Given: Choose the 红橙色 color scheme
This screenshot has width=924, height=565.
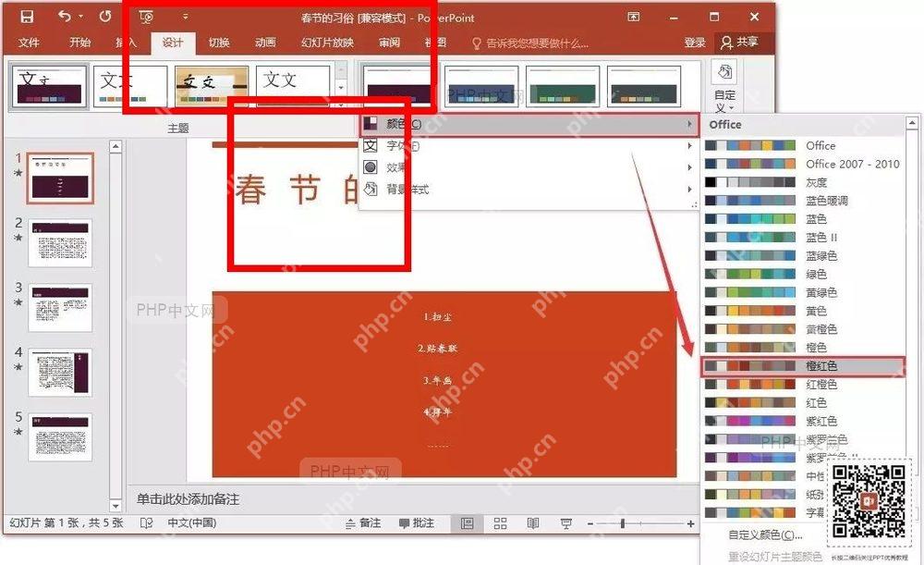Looking at the screenshot, I should 804,385.
